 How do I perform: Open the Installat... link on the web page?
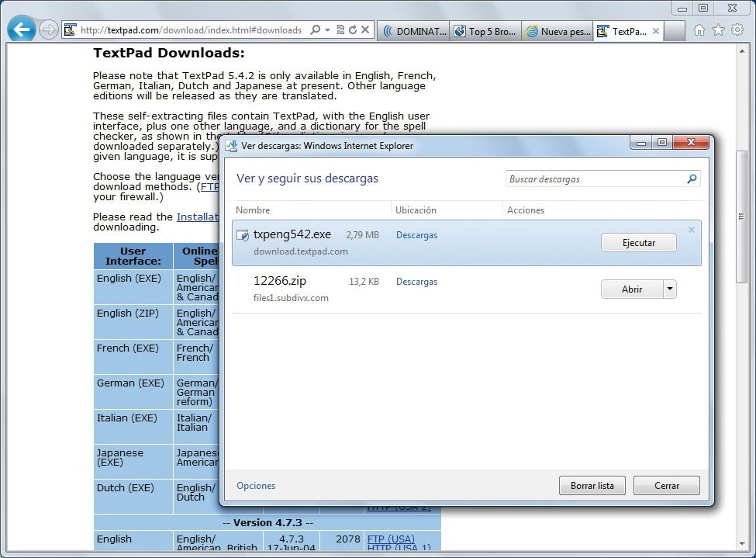(x=198, y=217)
